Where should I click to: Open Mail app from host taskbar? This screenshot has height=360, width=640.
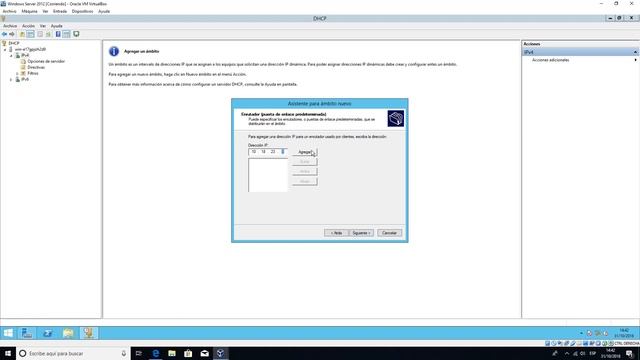204,353
